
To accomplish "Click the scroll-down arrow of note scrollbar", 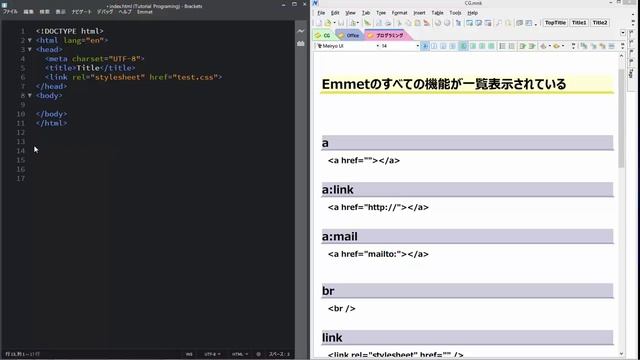I will click(622, 354).
